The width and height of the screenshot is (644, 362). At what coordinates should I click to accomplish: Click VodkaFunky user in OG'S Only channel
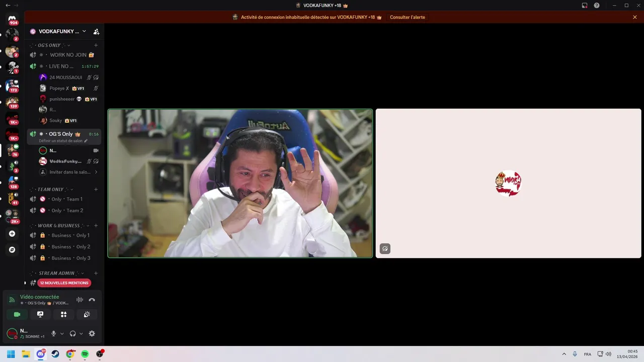(x=69, y=161)
